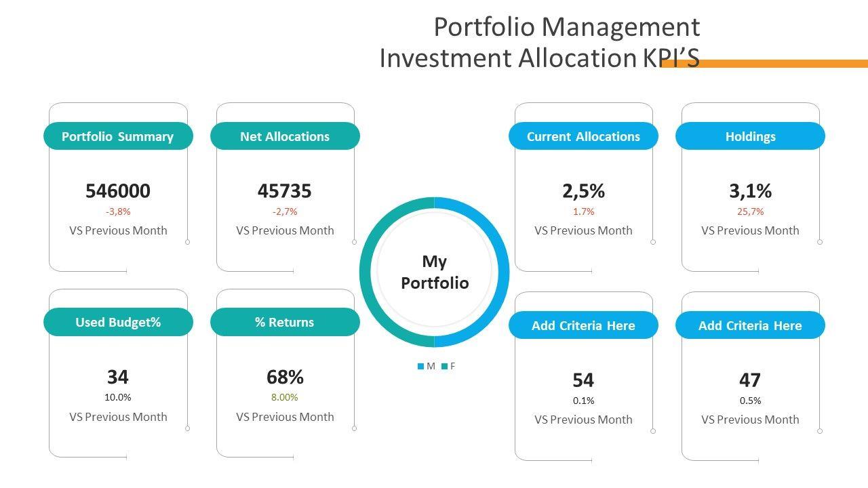The height and width of the screenshot is (488, 868).
Task: Select the 45735 net allocations value
Action: 285,191
